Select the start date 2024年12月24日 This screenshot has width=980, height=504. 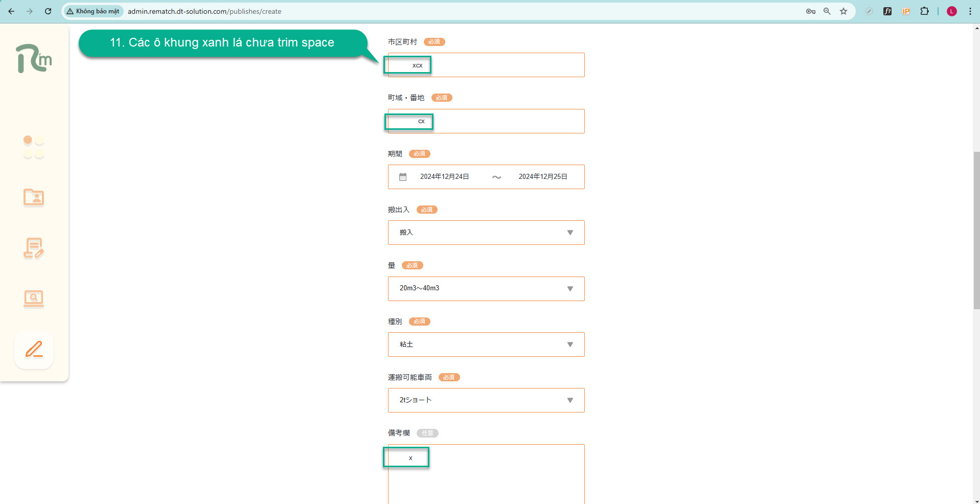(x=444, y=177)
